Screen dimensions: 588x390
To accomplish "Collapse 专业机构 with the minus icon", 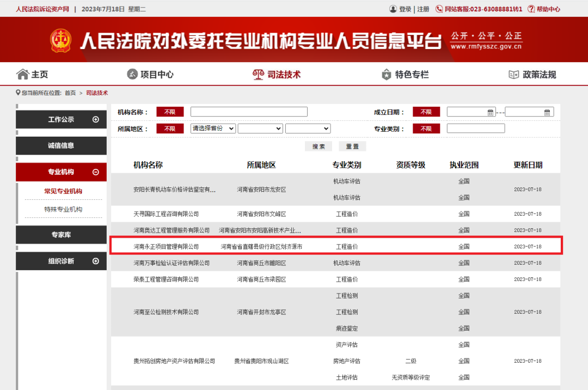I will (96, 172).
